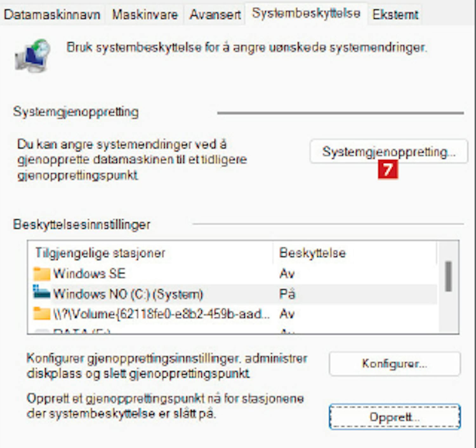Click the Tilgjengelige stasjoner column header

click(x=100, y=253)
